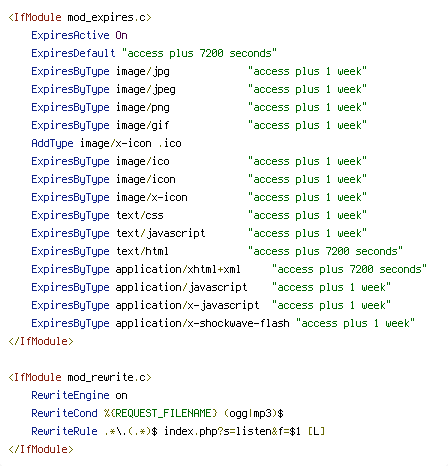Click application/xhtml+xml mime type text

click(x=178, y=269)
